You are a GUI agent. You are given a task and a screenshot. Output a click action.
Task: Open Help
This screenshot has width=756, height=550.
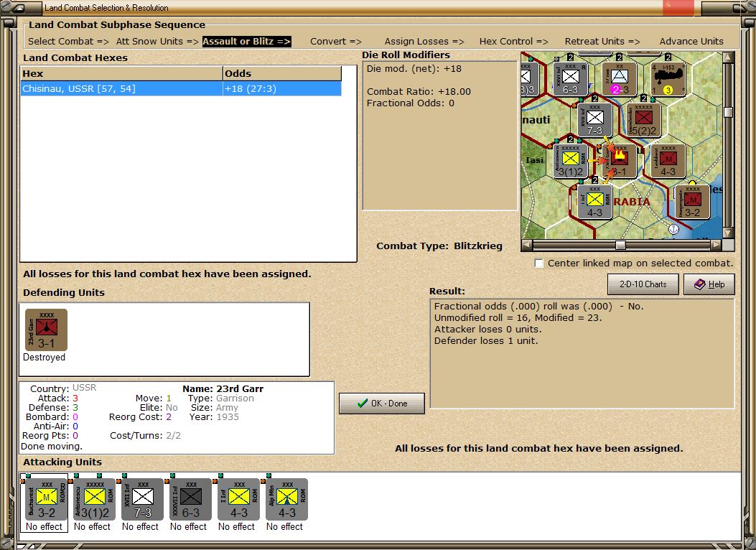pos(709,284)
